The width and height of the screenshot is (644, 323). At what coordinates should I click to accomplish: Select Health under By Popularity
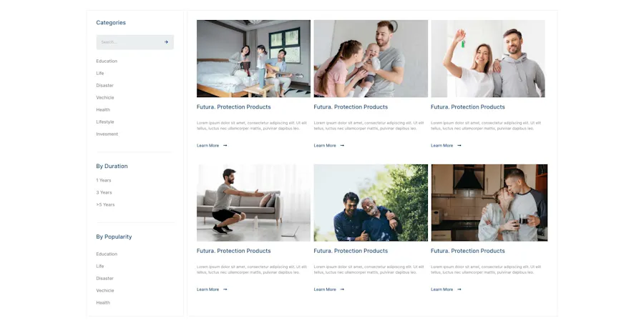tap(103, 303)
